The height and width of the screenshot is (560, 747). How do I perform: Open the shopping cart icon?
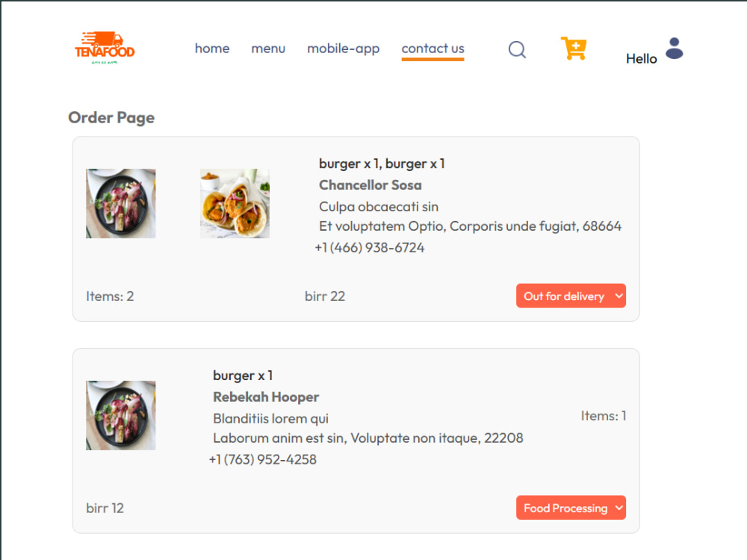(574, 48)
